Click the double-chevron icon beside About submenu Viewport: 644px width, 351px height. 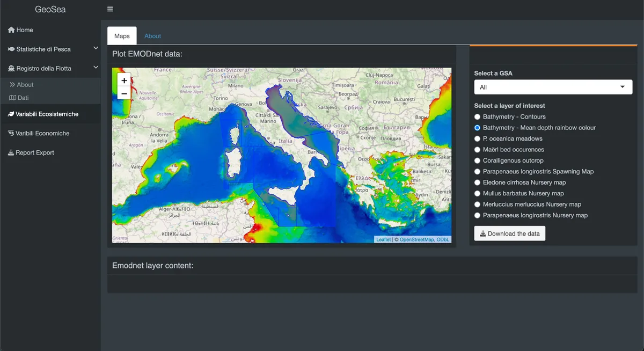(x=12, y=85)
